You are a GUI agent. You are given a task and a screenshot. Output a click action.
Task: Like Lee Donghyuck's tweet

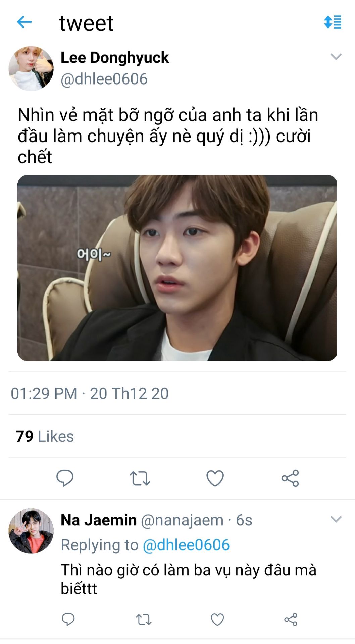point(215,478)
